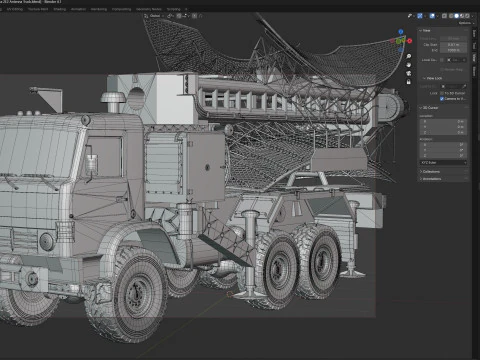Viewport: 480px width, 360px height.
Task: Click the negative X axis gizmo circle
Action: click(393, 41)
